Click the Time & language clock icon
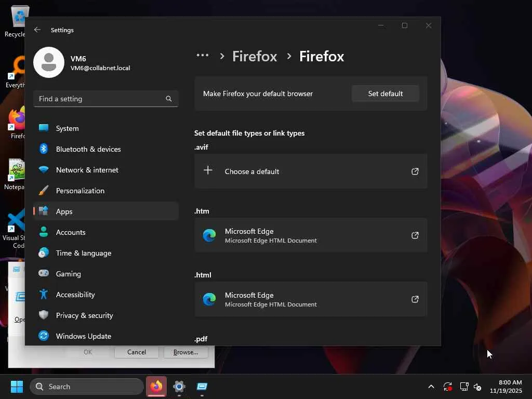Image resolution: width=532 pixels, height=399 pixels. point(44,253)
